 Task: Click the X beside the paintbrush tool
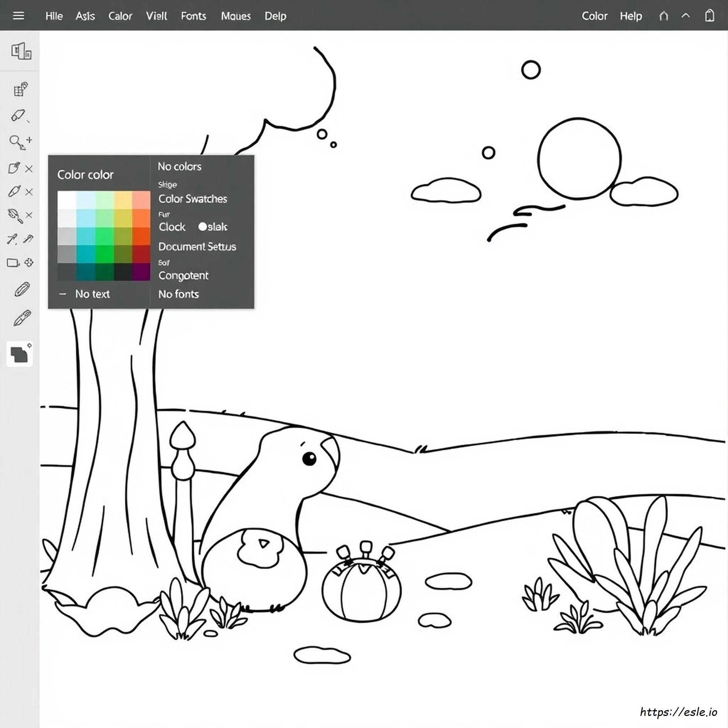click(x=29, y=215)
